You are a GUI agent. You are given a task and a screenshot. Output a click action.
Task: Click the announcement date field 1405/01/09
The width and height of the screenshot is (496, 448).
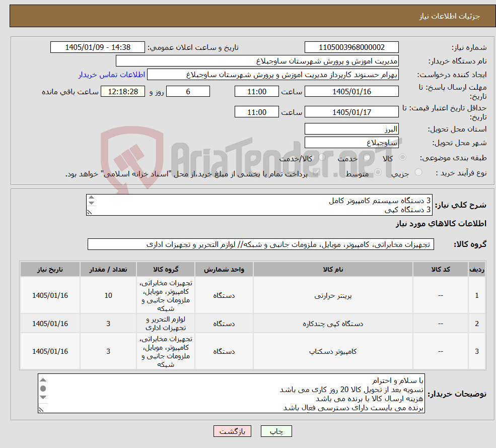[97, 47]
